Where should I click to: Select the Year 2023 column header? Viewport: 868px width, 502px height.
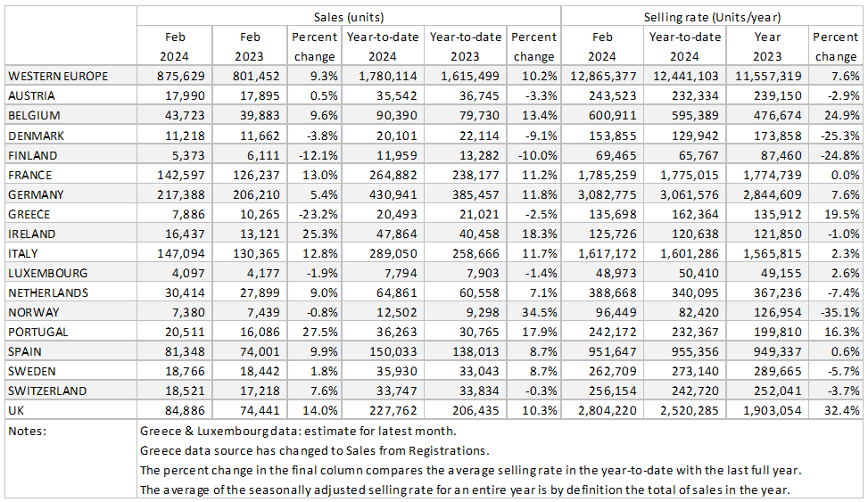767,46
